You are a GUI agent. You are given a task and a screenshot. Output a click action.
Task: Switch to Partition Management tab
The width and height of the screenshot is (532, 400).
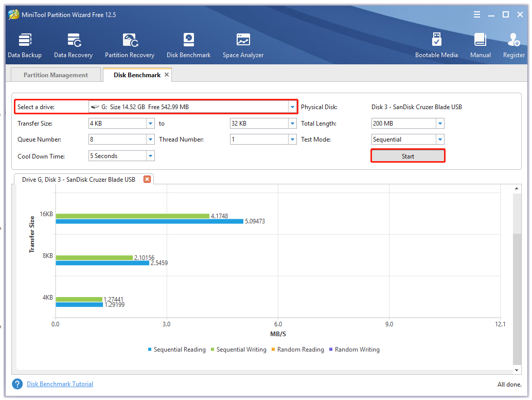point(56,75)
